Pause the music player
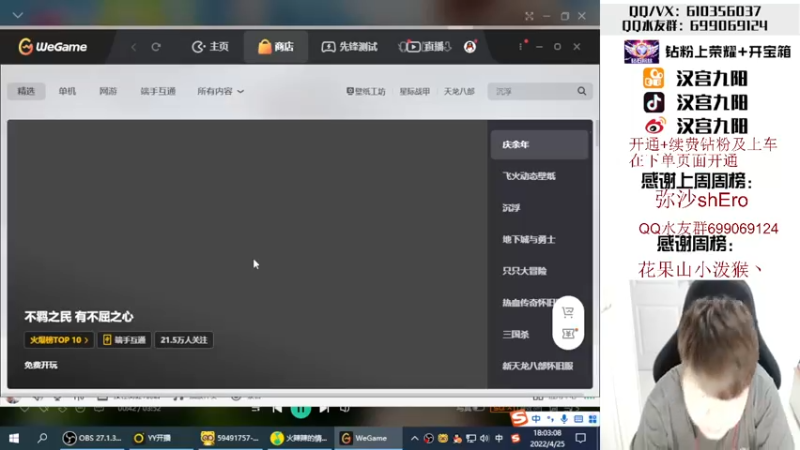Image resolution: width=800 pixels, height=450 pixels. pyautogui.click(x=301, y=409)
